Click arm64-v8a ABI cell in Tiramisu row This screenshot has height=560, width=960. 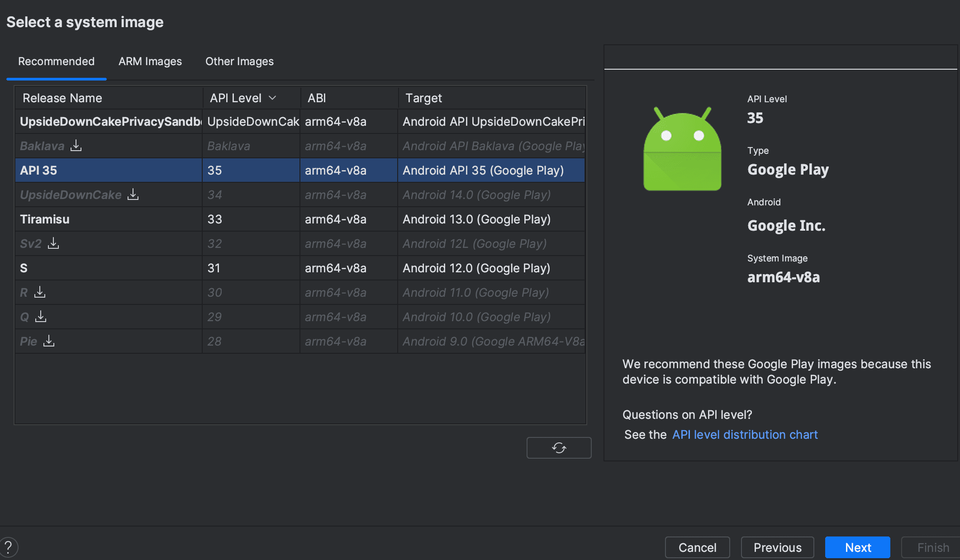(x=349, y=219)
